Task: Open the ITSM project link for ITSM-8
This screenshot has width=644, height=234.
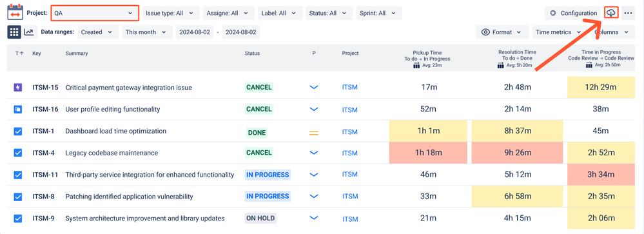Action: (x=349, y=197)
